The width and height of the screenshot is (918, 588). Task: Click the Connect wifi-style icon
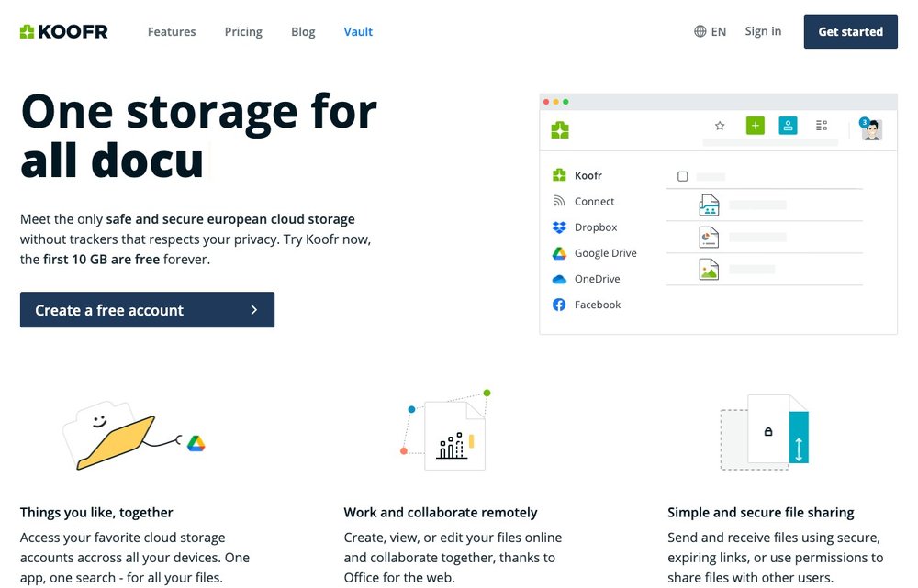559,201
